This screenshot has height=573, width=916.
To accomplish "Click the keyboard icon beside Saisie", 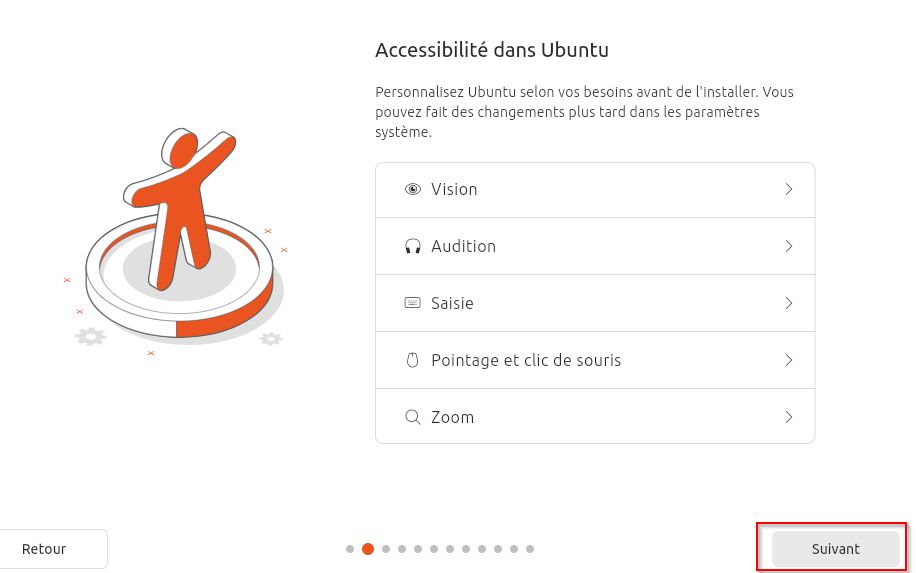I will point(412,303).
